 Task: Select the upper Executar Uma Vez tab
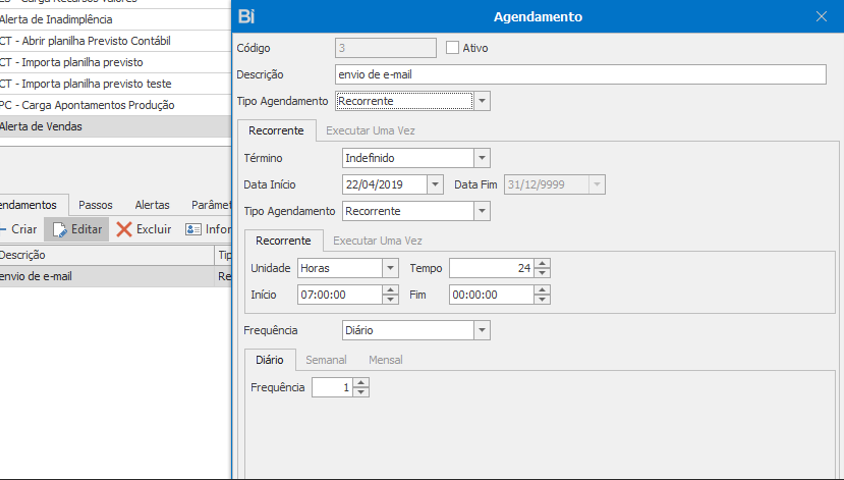click(370, 130)
